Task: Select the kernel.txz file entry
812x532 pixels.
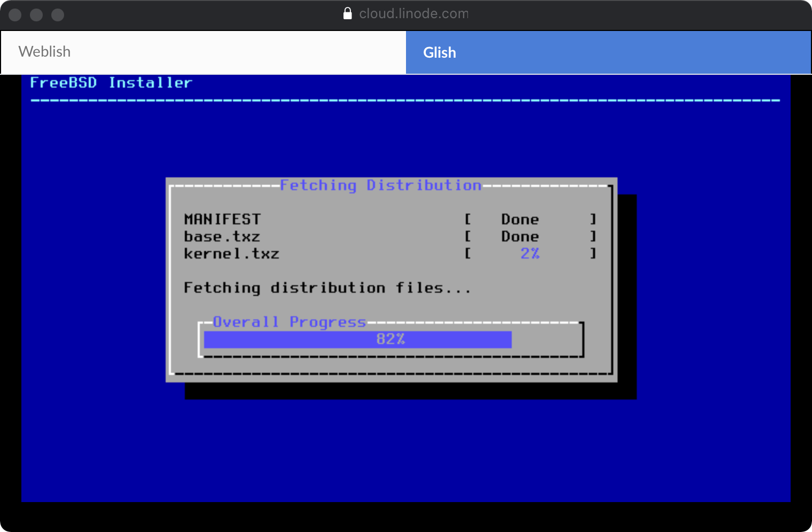Action: point(231,254)
